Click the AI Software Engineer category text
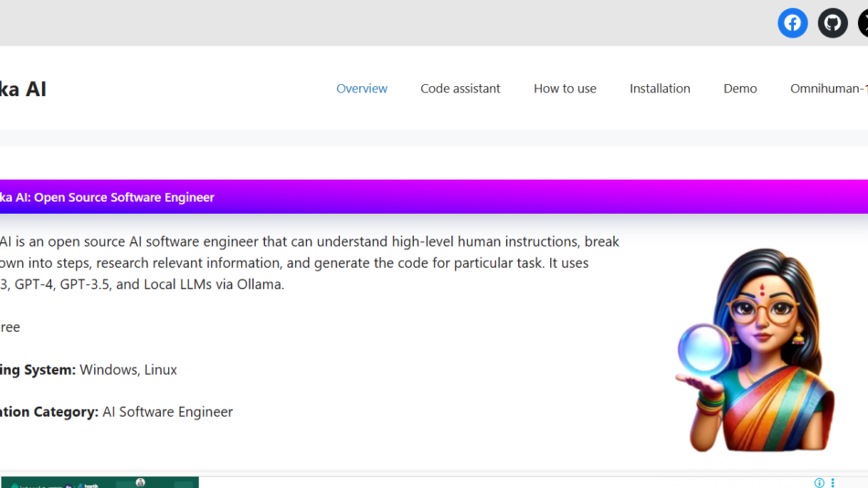 pyautogui.click(x=167, y=412)
